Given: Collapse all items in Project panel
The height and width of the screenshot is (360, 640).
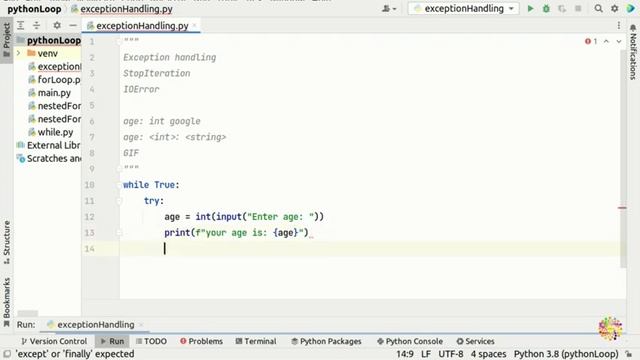Looking at the screenshot, I should click(36, 26).
